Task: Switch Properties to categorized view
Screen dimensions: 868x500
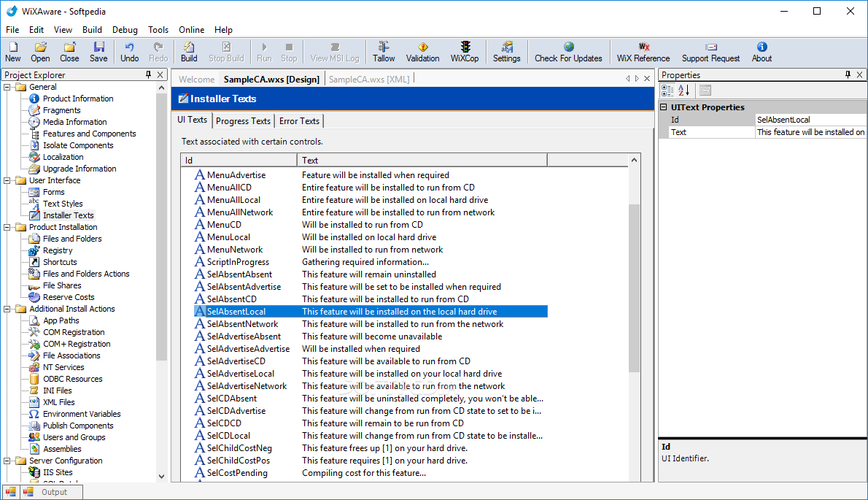Action: [x=667, y=91]
